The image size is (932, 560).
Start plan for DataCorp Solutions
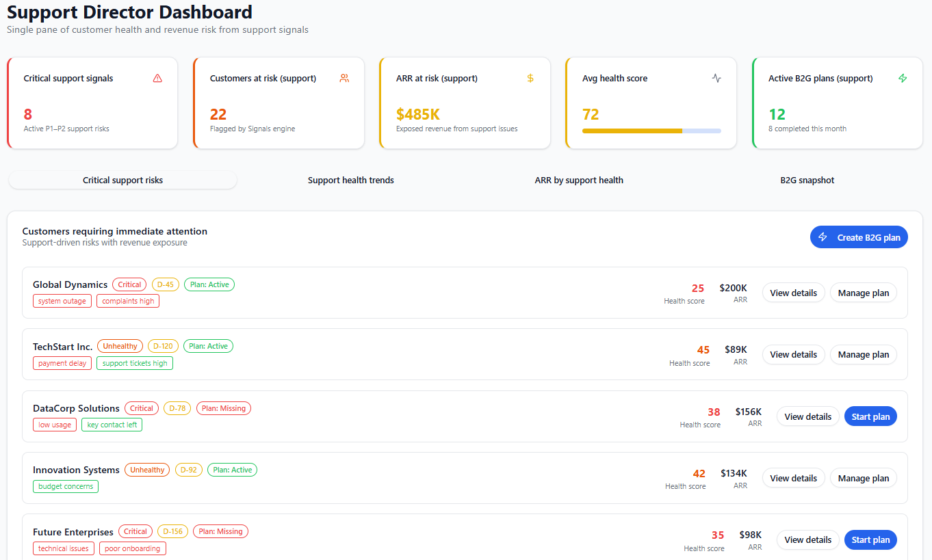[x=870, y=417]
